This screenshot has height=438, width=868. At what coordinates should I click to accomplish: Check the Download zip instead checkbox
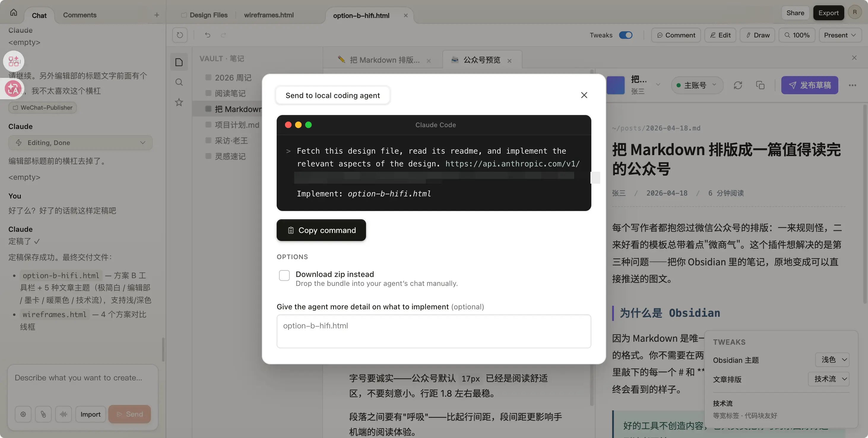[284, 275]
